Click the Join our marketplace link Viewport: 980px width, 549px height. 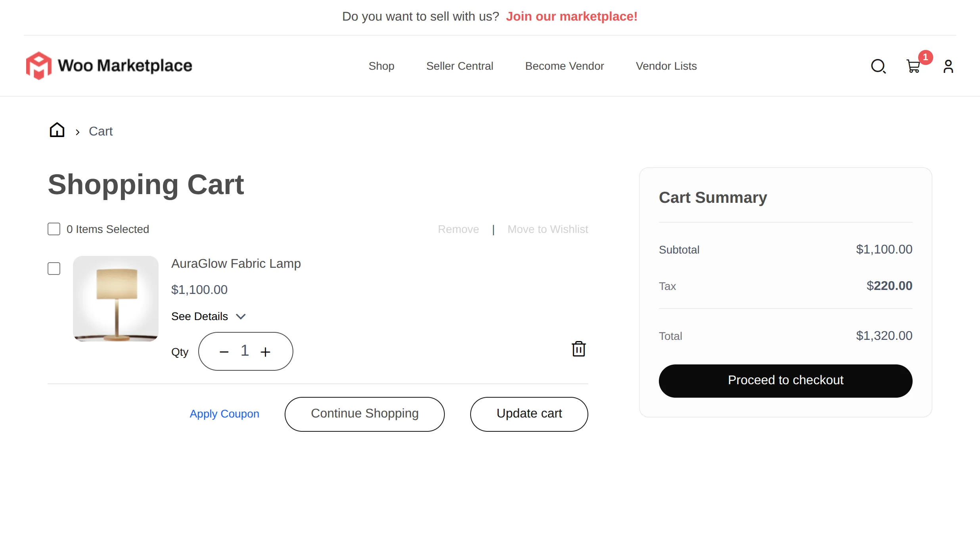(x=571, y=16)
